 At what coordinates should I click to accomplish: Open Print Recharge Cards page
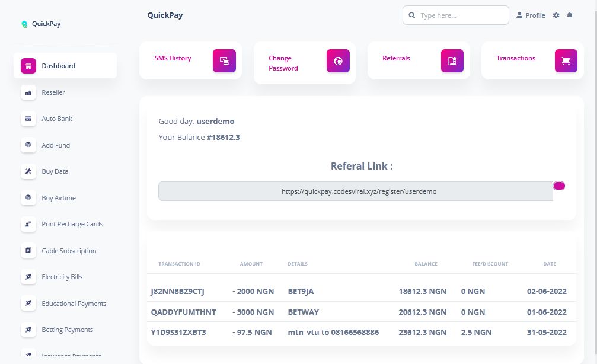72,224
